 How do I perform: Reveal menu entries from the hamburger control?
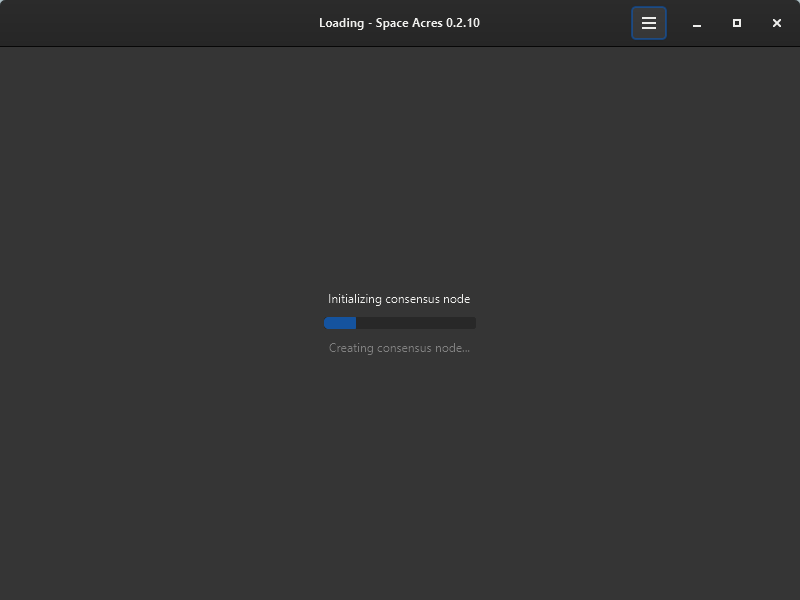[x=648, y=22]
